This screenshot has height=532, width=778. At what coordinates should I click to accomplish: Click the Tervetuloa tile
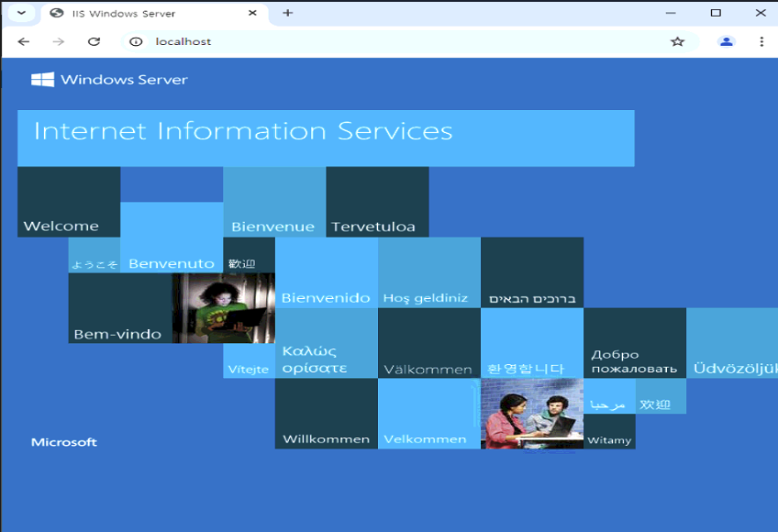click(378, 202)
